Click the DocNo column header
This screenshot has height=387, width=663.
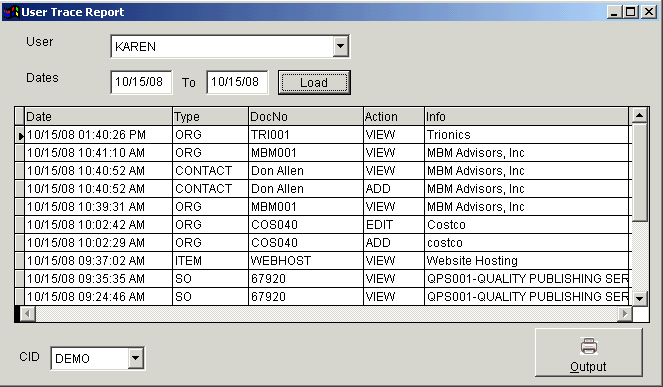[x=306, y=116]
